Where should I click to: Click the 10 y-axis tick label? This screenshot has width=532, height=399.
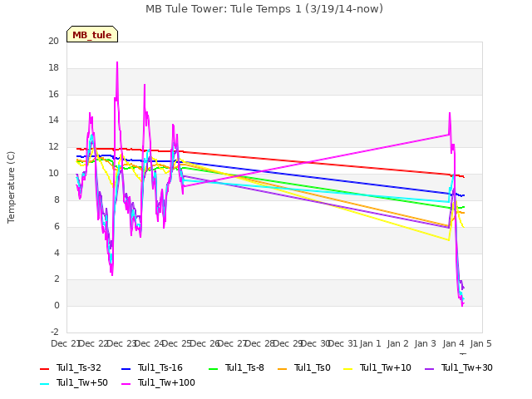tap(53, 173)
